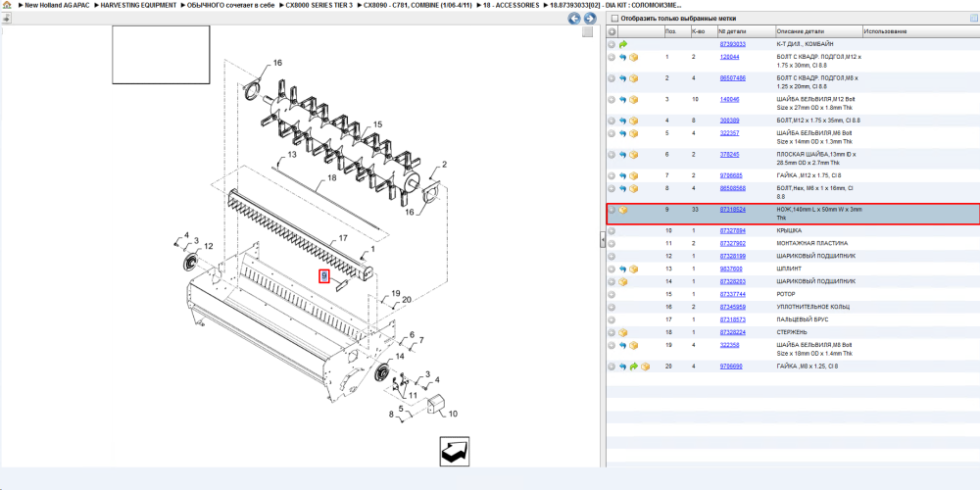
Task: Select highlighted callout 9 in diagram
Action: pos(323,276)
